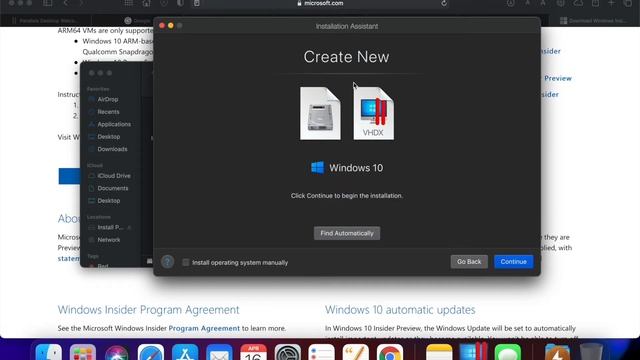Select the Parallels VHDX file icon
The height and width of the screenshot is (360, 640).
point(373,113)
